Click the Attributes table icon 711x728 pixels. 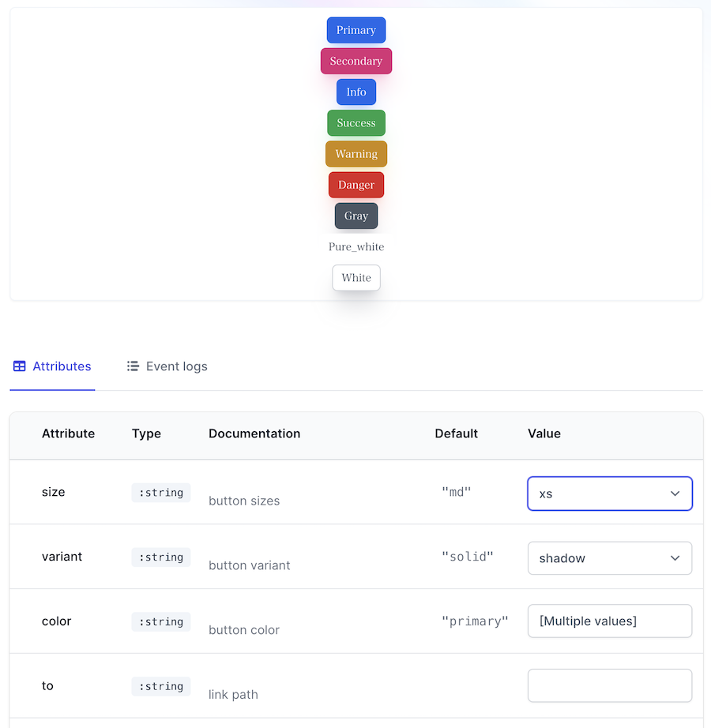[x=20, y=366]
